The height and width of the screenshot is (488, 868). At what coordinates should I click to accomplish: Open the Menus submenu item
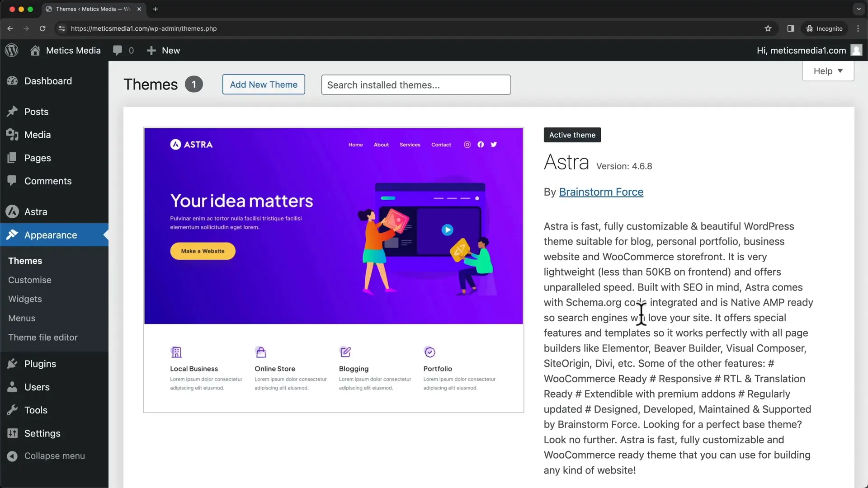(x=22, y=318)
